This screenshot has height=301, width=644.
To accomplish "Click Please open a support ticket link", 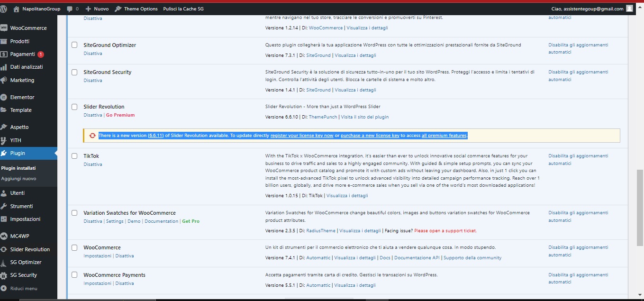I will click(445, 231).
